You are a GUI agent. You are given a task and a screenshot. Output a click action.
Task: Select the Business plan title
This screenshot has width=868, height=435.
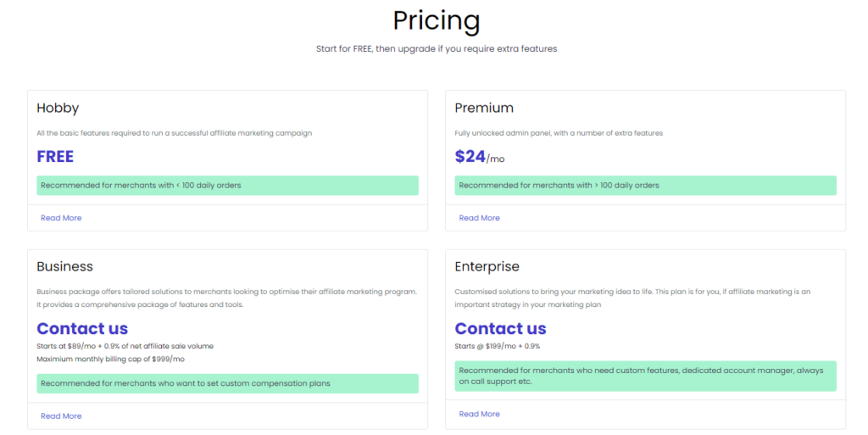point(64,266)
